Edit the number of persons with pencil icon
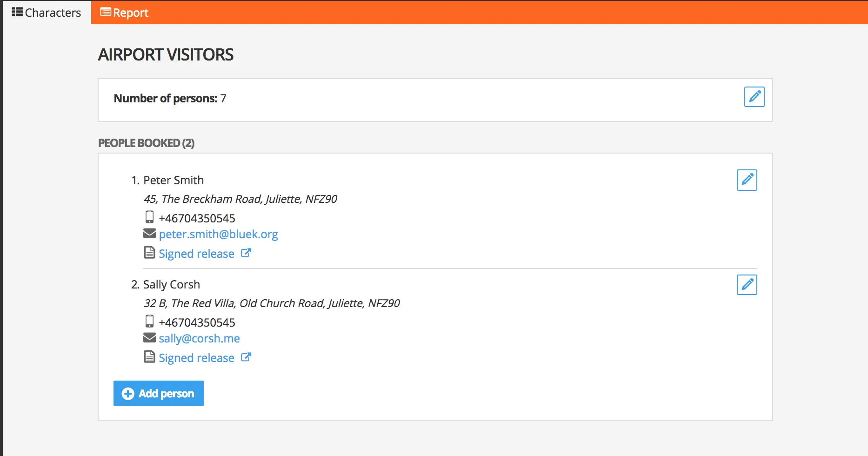Image resolution: width=868 pixels, height=456 pixels. [x=754, y=97]
